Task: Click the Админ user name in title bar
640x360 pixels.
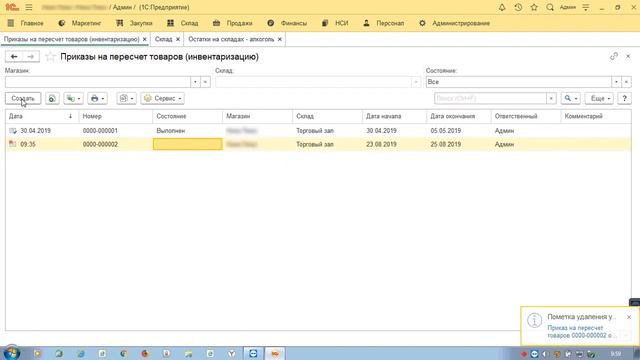Action: (567, 7)
